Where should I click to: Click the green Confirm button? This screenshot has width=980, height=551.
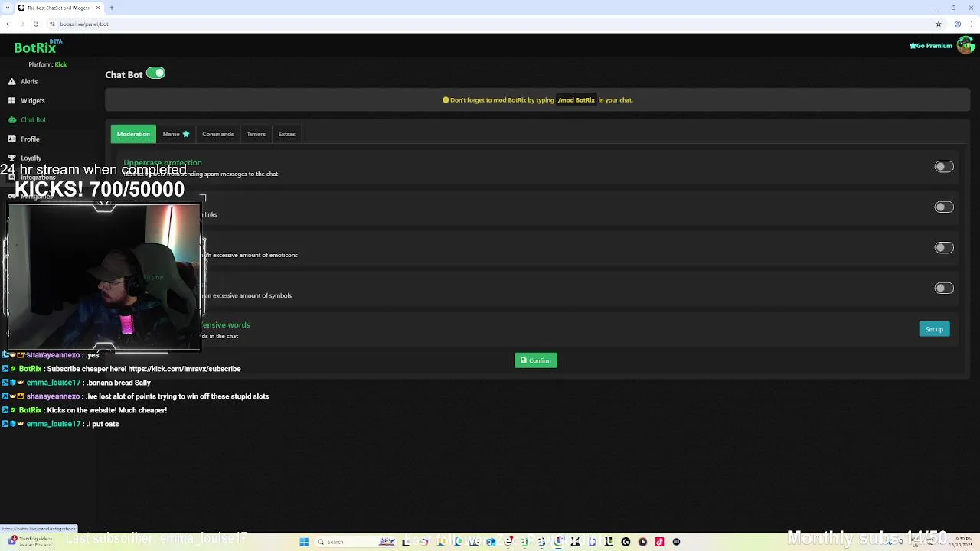tap(535, 360)
